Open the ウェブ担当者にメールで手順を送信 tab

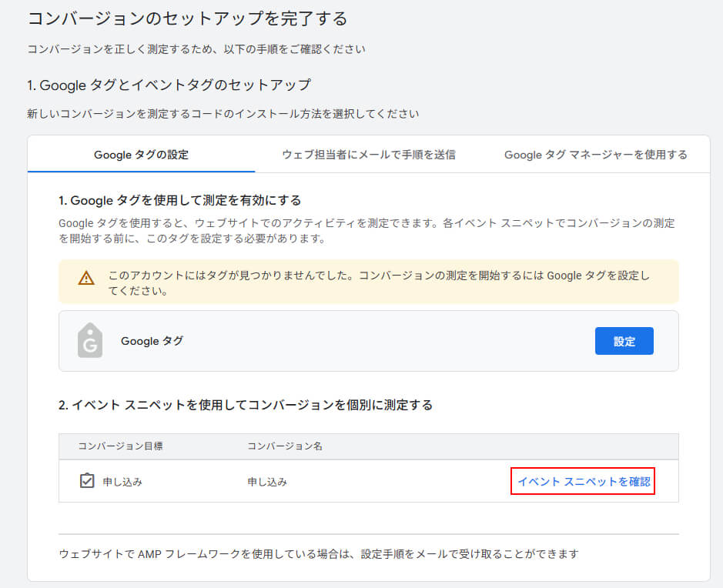369,155
